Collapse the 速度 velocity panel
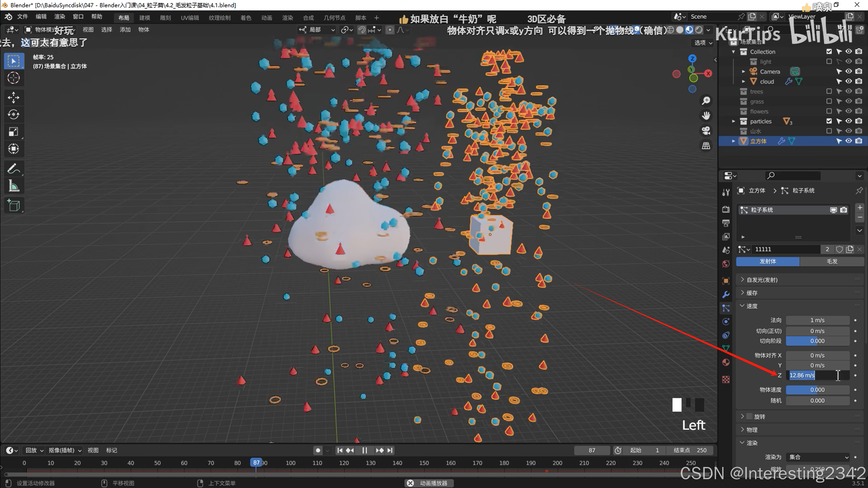868x488 pixels. pos(752,306)
